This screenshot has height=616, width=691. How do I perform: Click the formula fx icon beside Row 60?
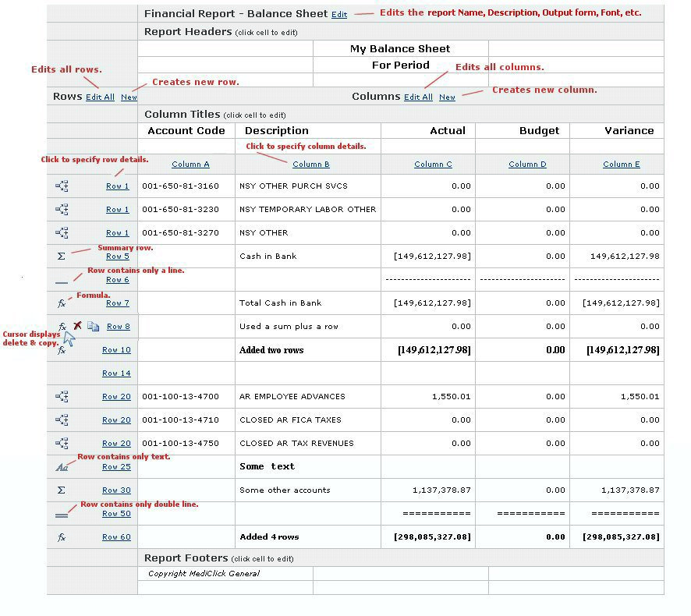(x=62, y=536)
